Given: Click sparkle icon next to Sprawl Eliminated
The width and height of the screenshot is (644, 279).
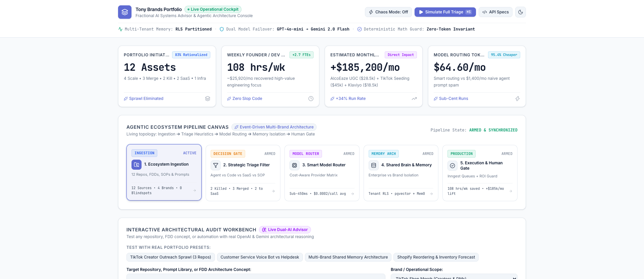Looking at the screenshot, I should pos(126,99).
